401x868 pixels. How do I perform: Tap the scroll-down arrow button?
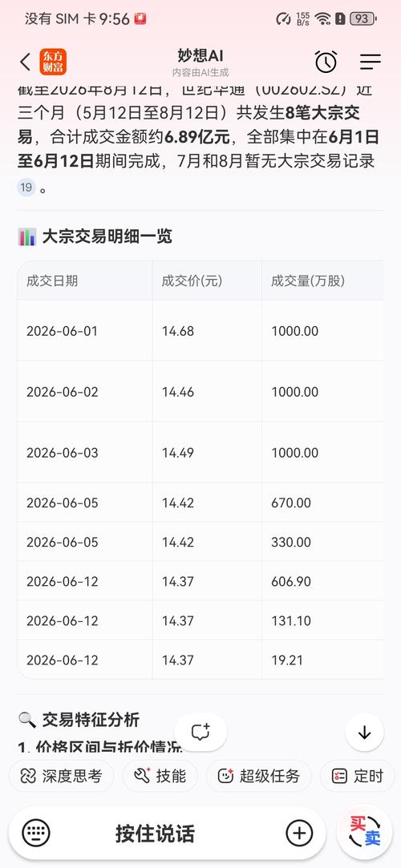364,733
